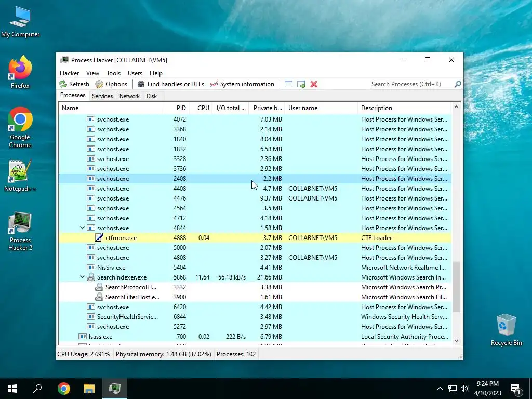532x399 pixels.
Task: Open the Process Hacker 2 desktop shortcut
Action: click(20, 231)
